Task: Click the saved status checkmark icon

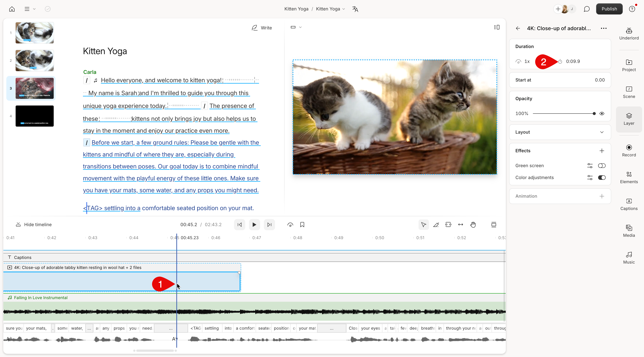Action: 48,9
